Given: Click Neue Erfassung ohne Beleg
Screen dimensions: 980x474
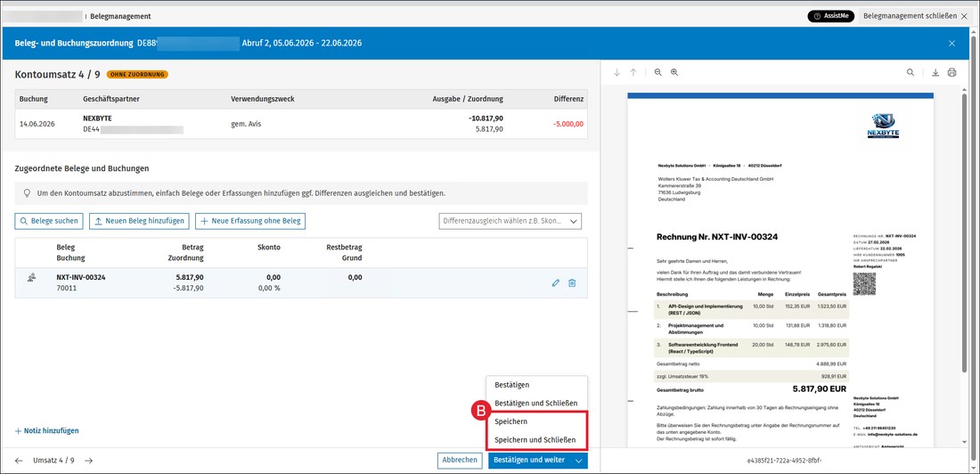Looking at the screenshot, I should 250,221.
